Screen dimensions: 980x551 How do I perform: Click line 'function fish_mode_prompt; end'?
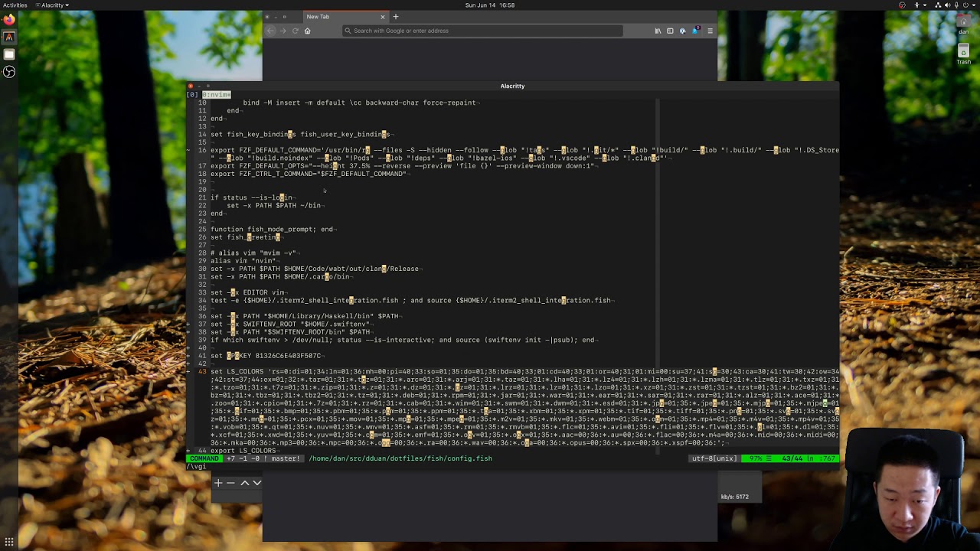pyautogui.click(x=272, y=229)
